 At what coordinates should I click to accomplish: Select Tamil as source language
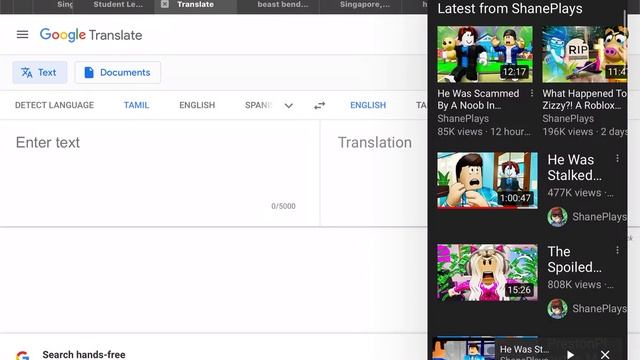(136, 105)
